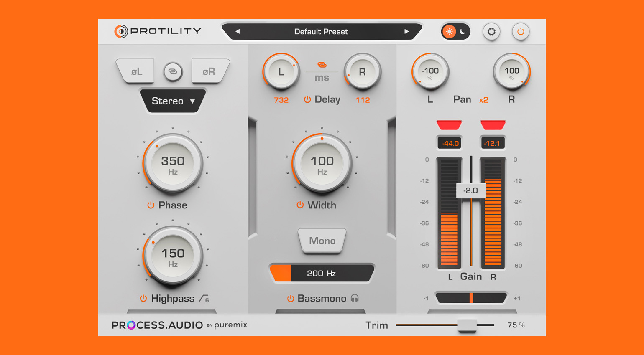Click the delay link chain icon
This screenshot has width=644, height=355.
(322, 65)
